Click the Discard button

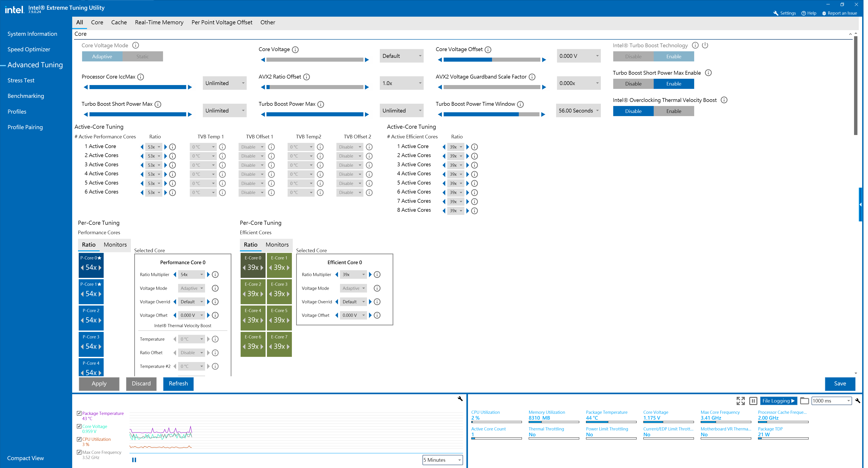(141, 384)
